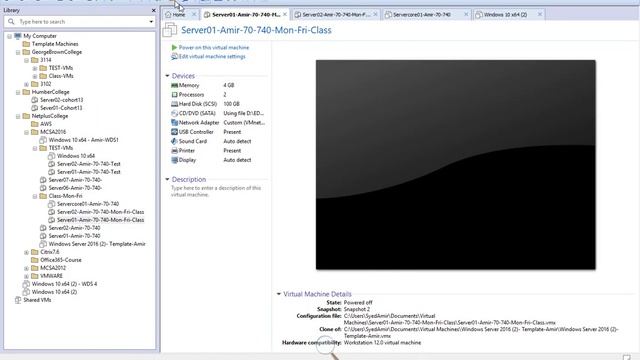The width and height of the screenshot is (640, 360).
Task: Select the Sound Card icon
Action: click(x=174, y=141)
